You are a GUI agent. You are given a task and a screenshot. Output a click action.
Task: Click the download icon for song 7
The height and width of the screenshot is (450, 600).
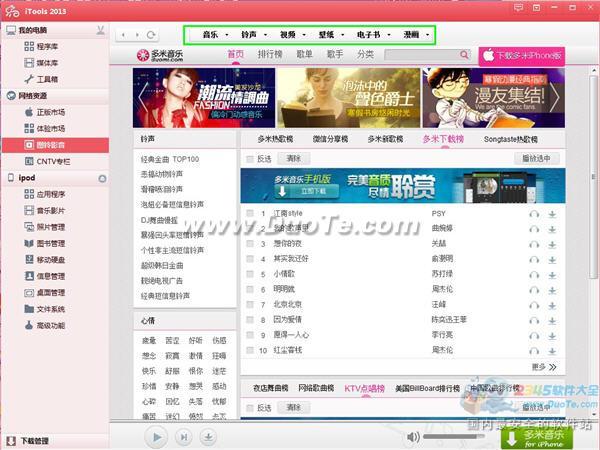point(552,305)
